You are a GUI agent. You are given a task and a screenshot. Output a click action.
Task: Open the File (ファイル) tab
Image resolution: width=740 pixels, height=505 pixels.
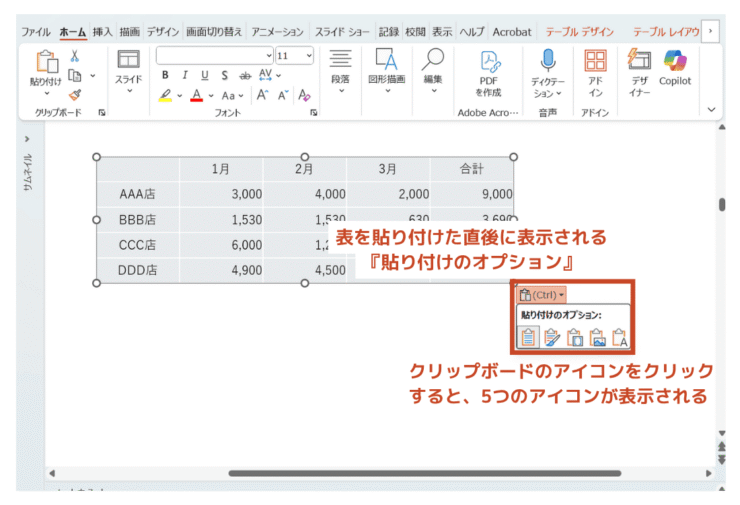point(36,32)
